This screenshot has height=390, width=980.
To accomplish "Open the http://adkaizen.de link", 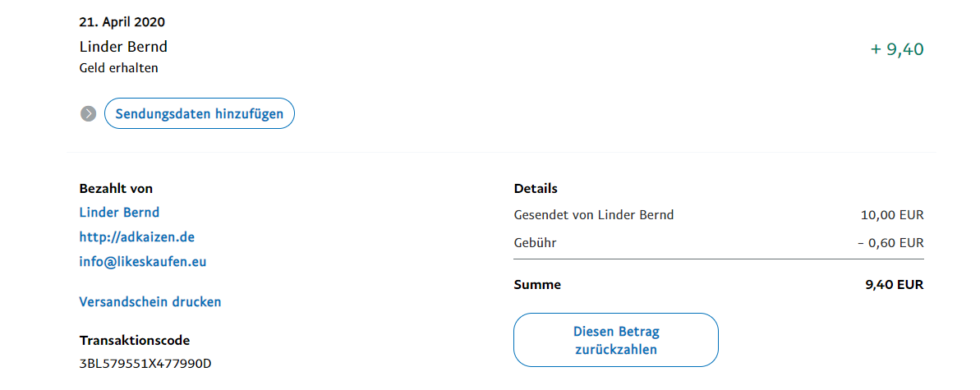I will click(136, 237).
